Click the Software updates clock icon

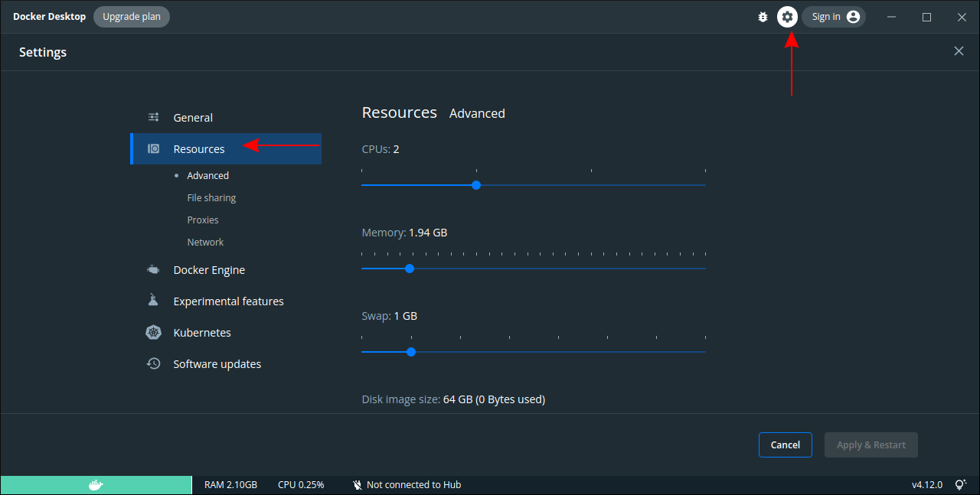click(153, 363)
